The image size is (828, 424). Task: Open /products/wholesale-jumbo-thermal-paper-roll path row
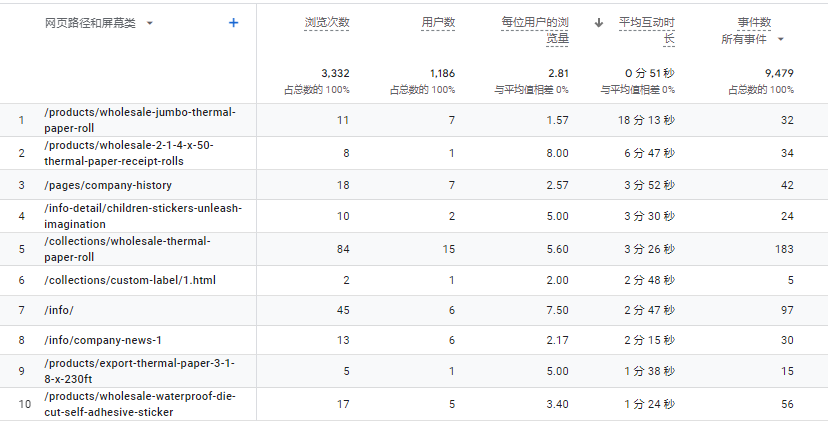click(x=140, y=120)
